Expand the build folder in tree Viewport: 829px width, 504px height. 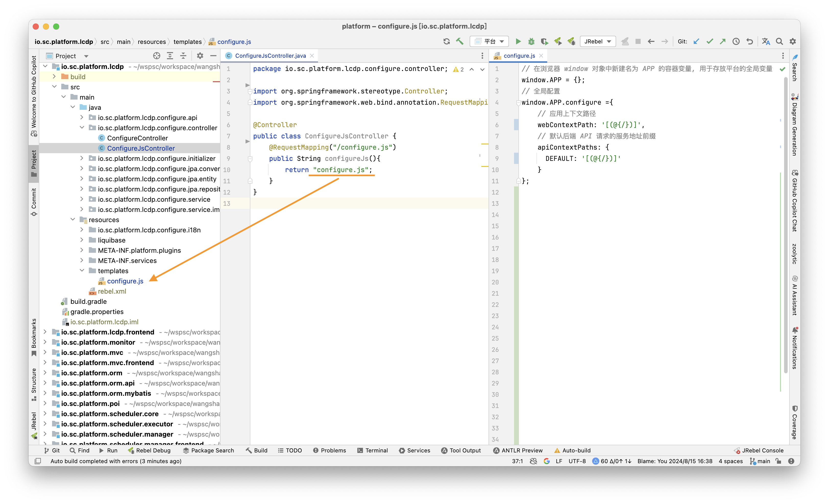[x=54, y=77]
